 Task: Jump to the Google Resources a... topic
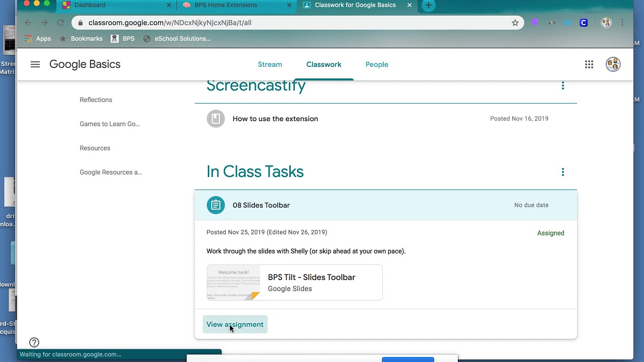[111, 172]
